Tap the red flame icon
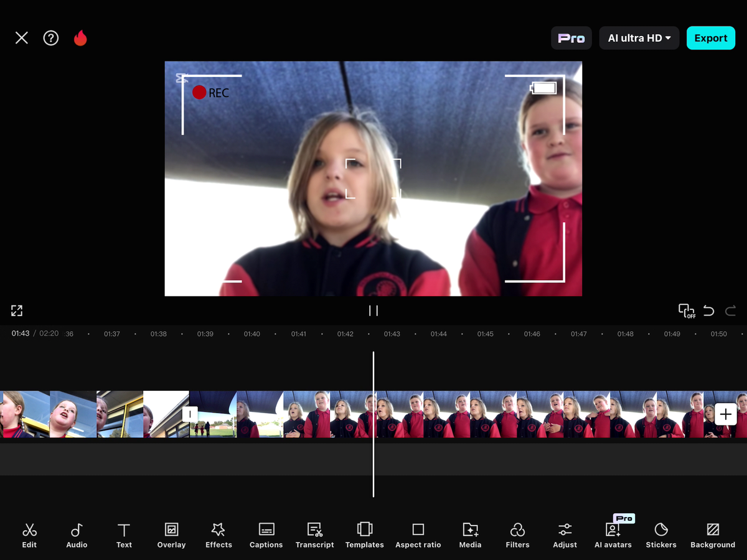Viewport: 747px width, 560px height. click(80, 38)
